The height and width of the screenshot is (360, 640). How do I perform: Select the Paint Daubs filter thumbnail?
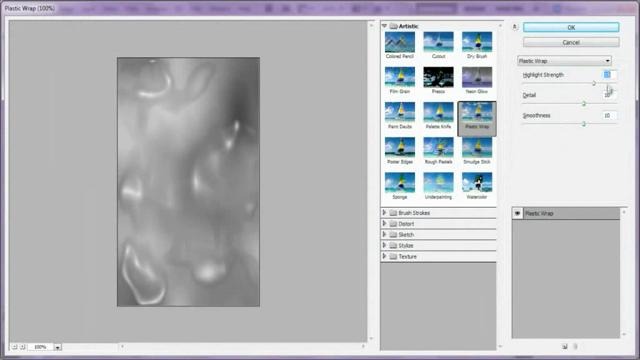(400, 112)
